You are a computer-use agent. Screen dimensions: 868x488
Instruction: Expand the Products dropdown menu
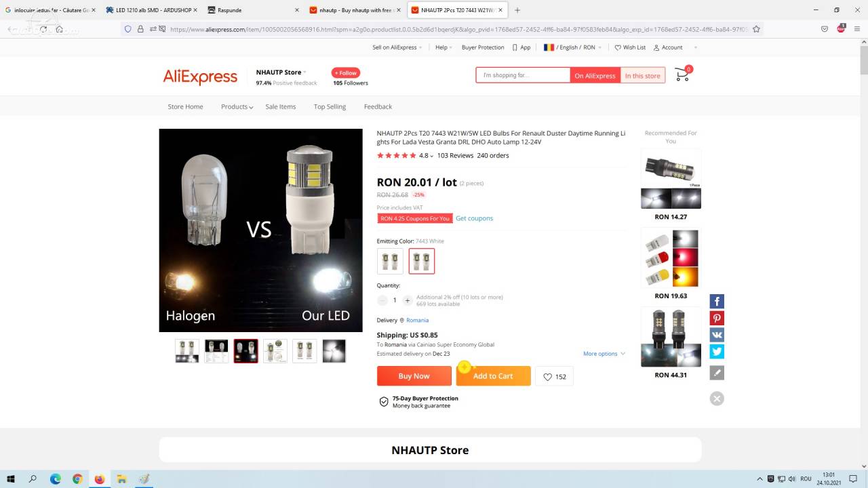click(x=237, y=106)
